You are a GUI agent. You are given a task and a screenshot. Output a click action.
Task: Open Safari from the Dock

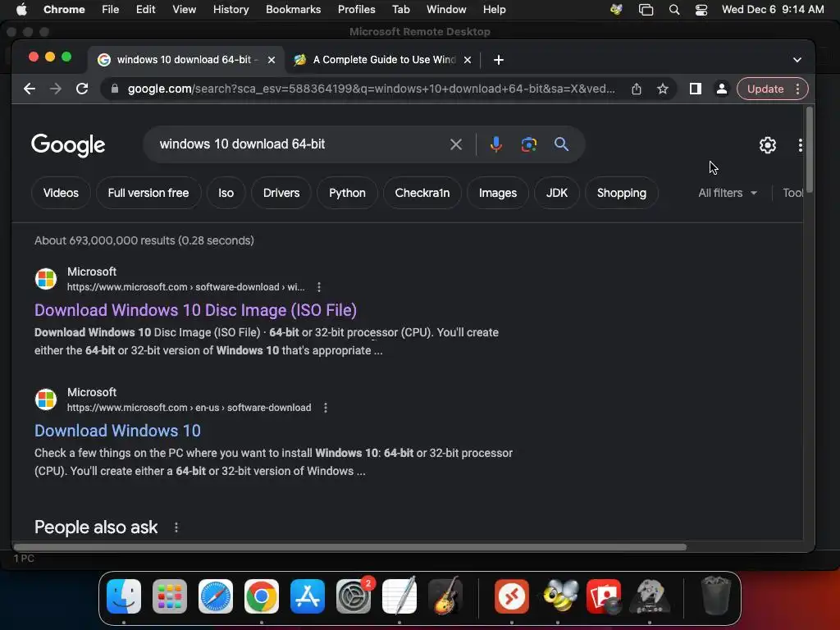[216, 596]
